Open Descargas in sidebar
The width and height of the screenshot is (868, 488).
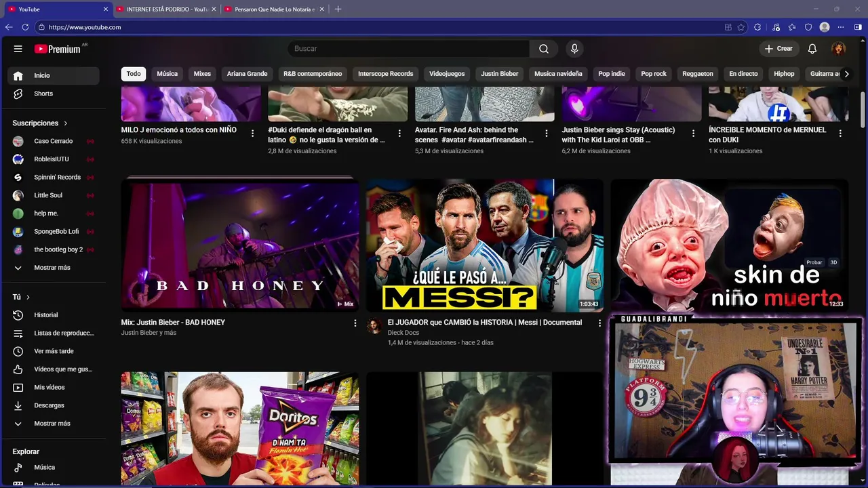point(54,405)
